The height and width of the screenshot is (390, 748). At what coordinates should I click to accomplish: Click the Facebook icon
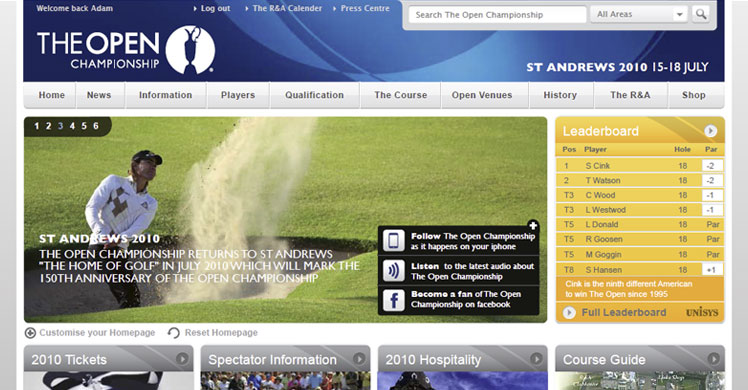[394, 300]
